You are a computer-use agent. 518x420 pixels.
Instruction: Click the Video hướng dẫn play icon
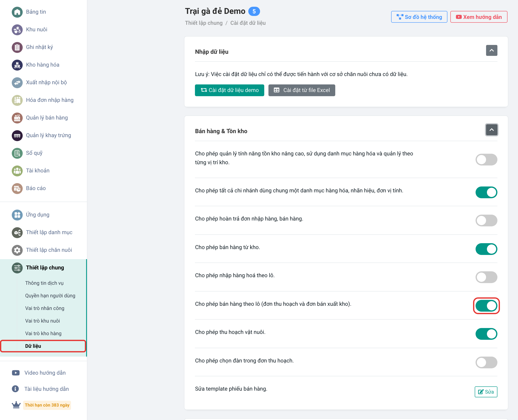pyautogui.click(x=16, y=373)
